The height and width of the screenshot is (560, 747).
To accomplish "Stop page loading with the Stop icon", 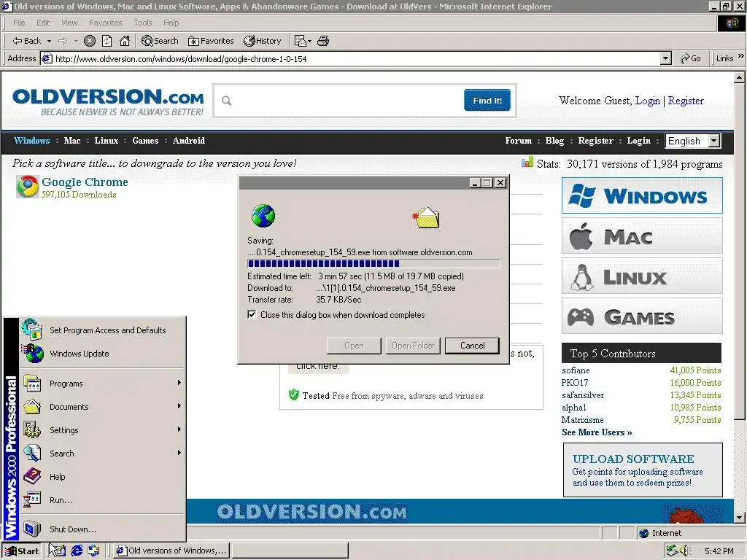I will [90, 41].
